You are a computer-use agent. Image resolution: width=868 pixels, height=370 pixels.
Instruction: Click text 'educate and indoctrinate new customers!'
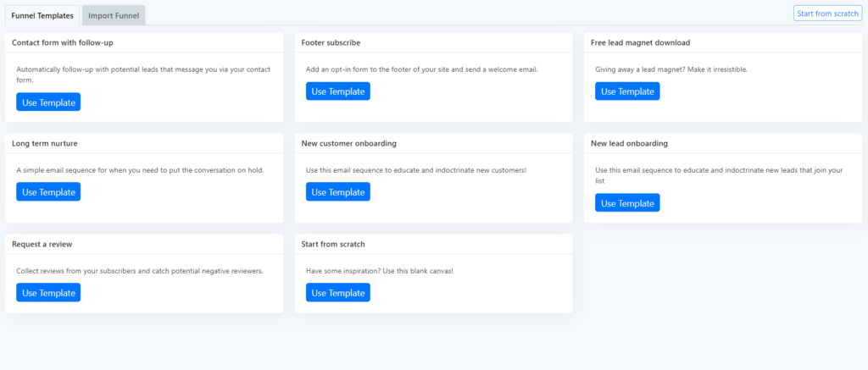(x=462, y=170)
